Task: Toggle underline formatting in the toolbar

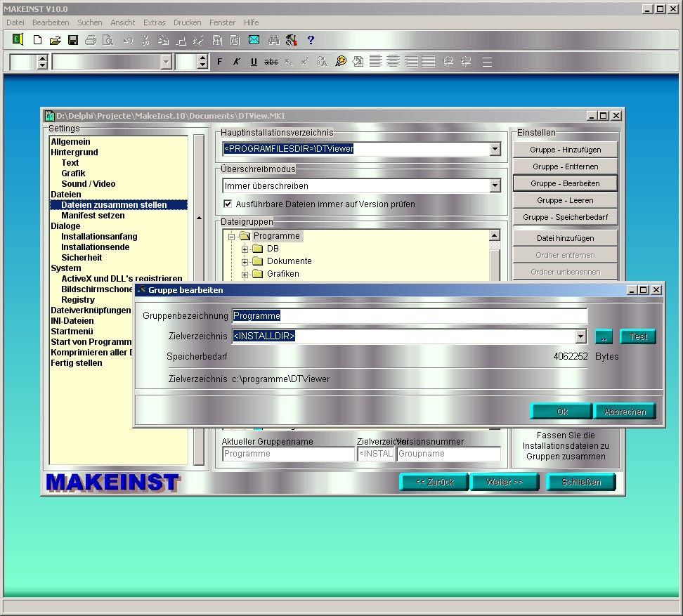Action: 254,62
